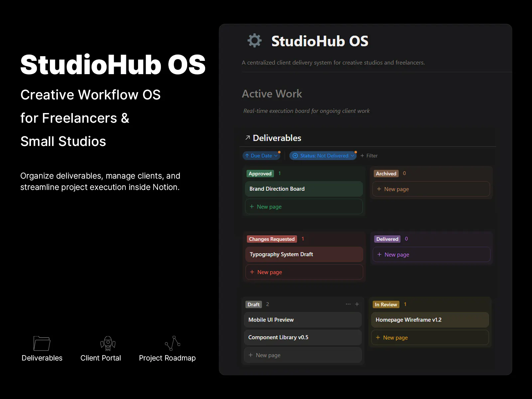Image resolution: width=532 pixels, height=399 pixels.
Task: Click the StudioHub OS gear page icon
Action: pyautogui.click(x=254, y=41)
